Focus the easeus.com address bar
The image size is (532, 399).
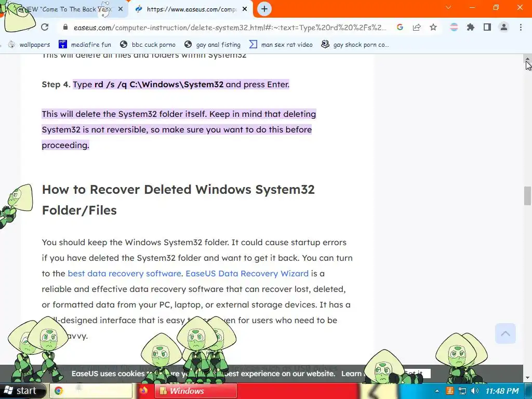pos(230,28)
